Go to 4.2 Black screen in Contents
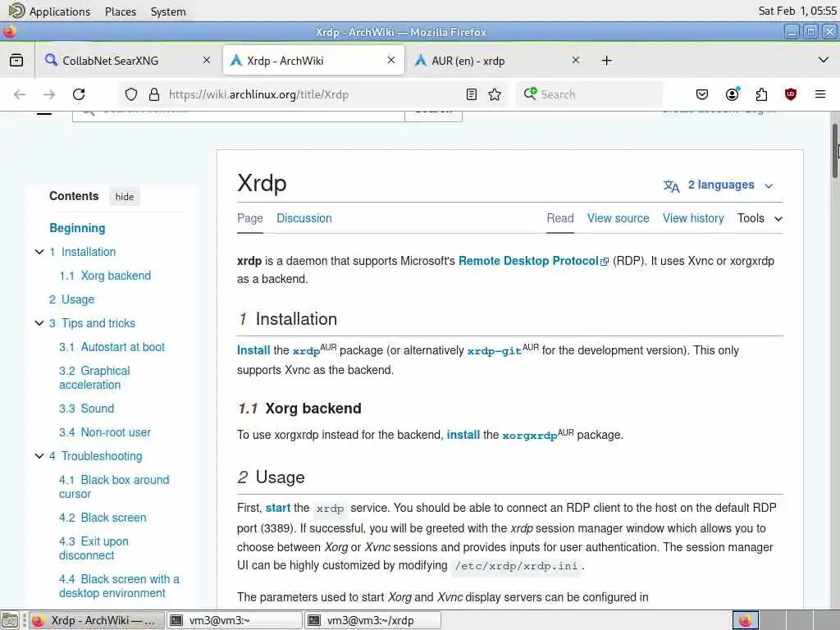 (x=103, y=518)
